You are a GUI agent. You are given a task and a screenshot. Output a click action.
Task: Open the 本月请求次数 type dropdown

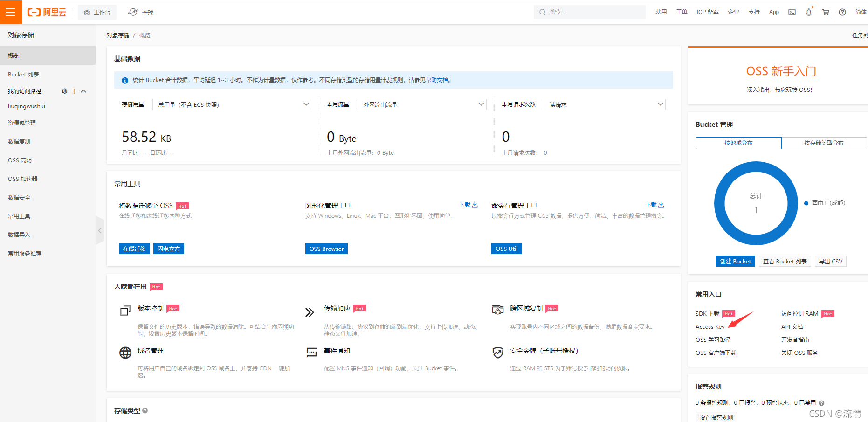pyautogui.click(x=605, y=104)
